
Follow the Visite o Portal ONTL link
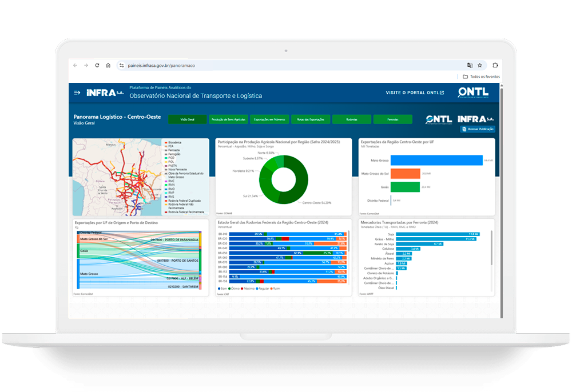tap(415, 93)
